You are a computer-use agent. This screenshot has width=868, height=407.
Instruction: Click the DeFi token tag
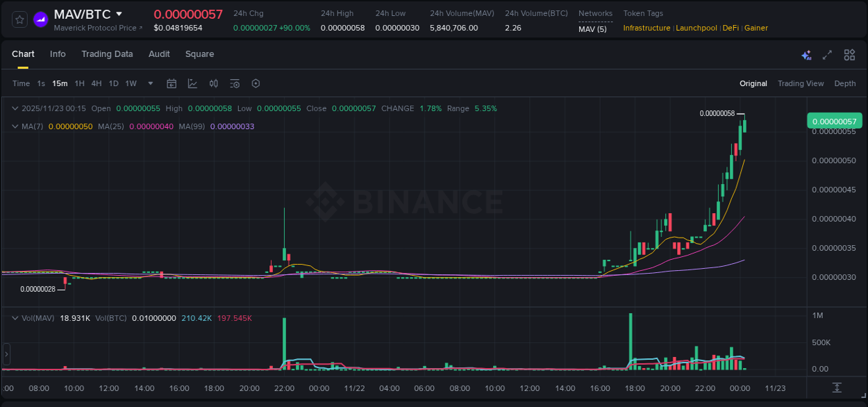[730, 28]
